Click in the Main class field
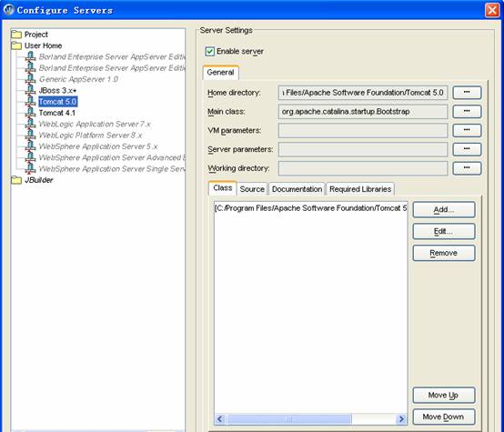504x432 pixels. click(363, 112)
